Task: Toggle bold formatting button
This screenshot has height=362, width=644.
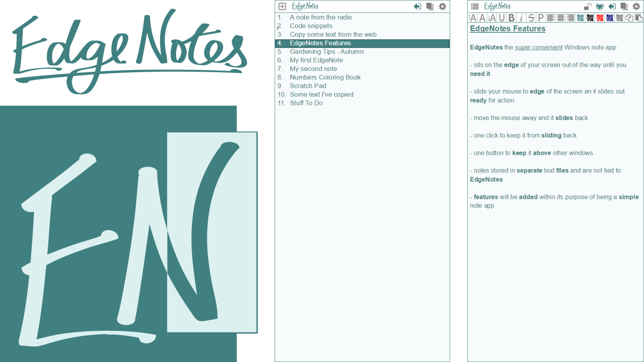Action: point(512,18)
